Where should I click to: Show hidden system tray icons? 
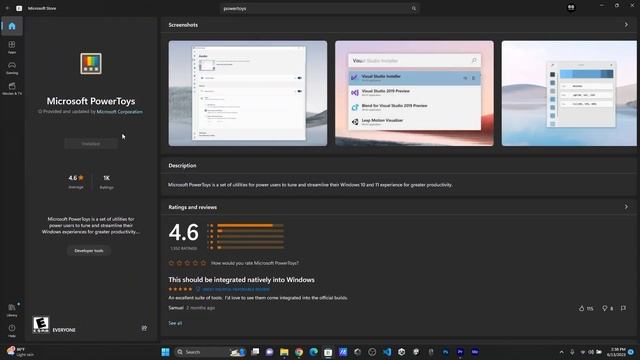pyautogui.click(x=561, y=352)
